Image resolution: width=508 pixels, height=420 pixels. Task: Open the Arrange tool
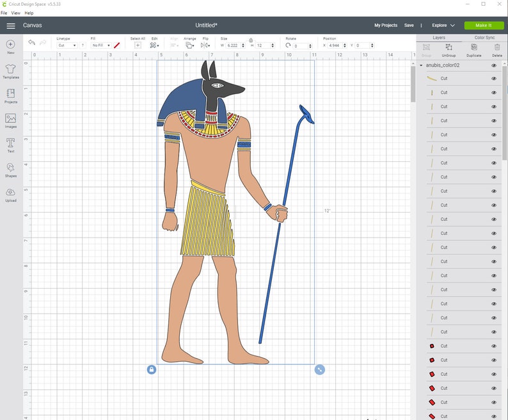tap(189, 45)
